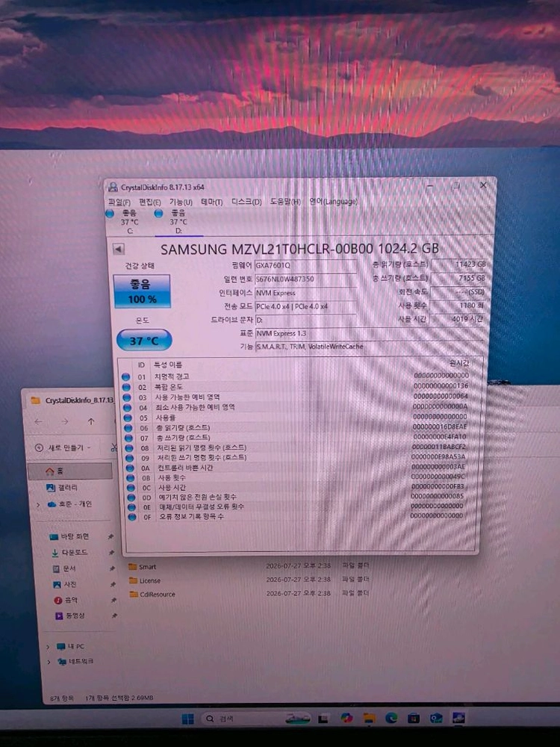Open the 편집(E) menu
Screen dimensions: 560x747
(149, 202)
